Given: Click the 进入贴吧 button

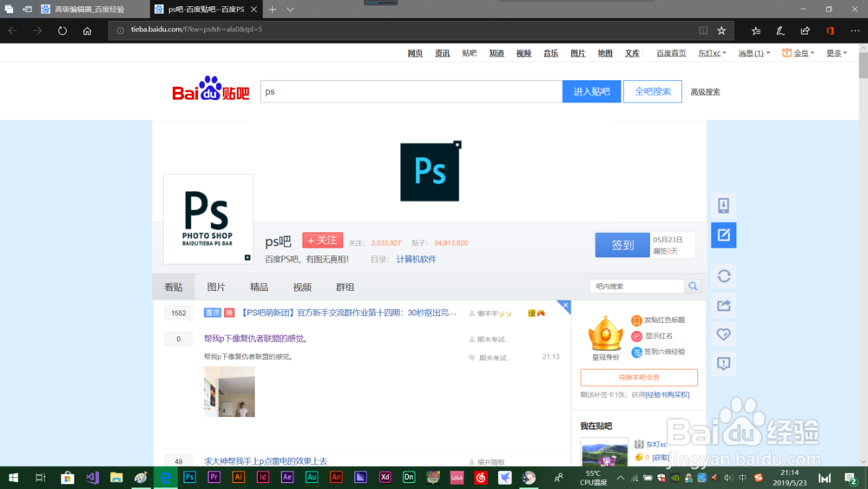Looking at the screenshot, I should pyautogui.click(x=591, y=91).
